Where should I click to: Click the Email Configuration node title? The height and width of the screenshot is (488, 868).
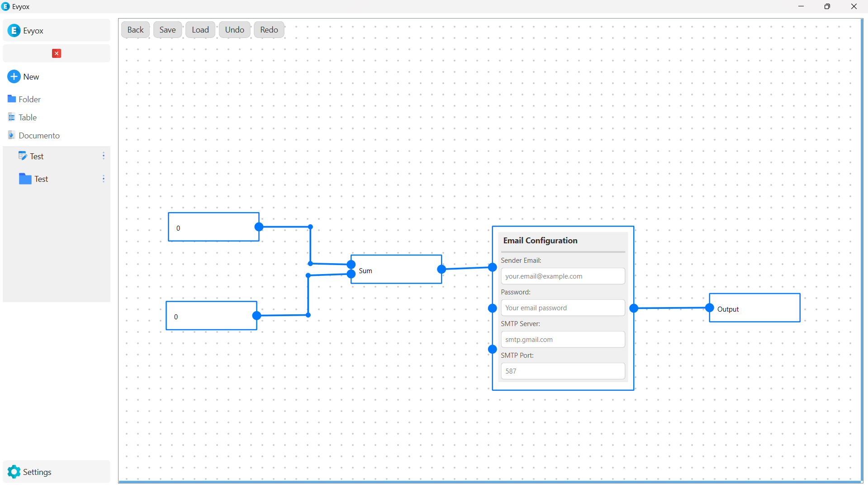tap(540, 241)
